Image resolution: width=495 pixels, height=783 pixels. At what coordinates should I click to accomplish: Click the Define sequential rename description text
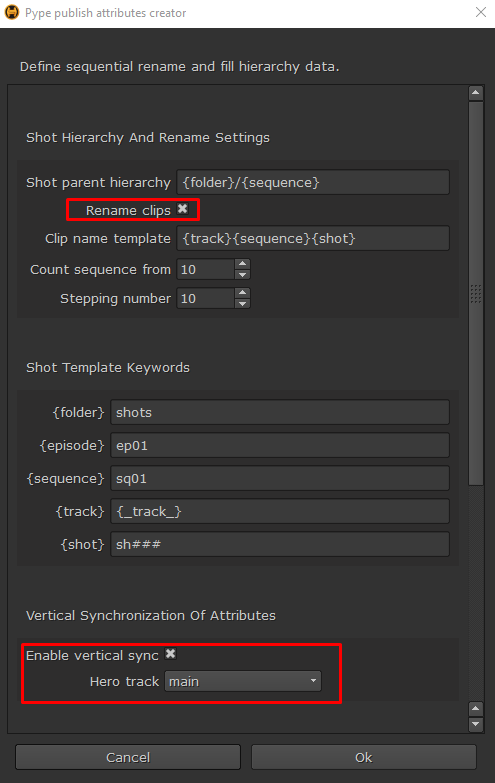coord(179,66)
